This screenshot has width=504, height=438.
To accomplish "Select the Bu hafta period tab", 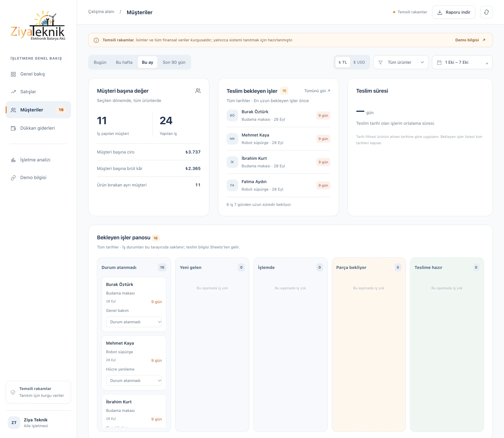I will pos(124,62).
